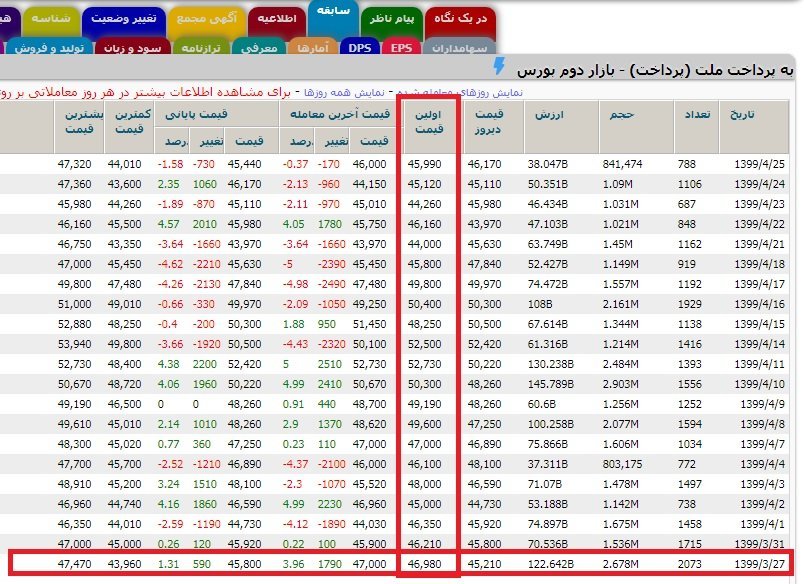Go to the تولید و فروش tab
This screenshot has height=584, width=804.
pos(46,47)
